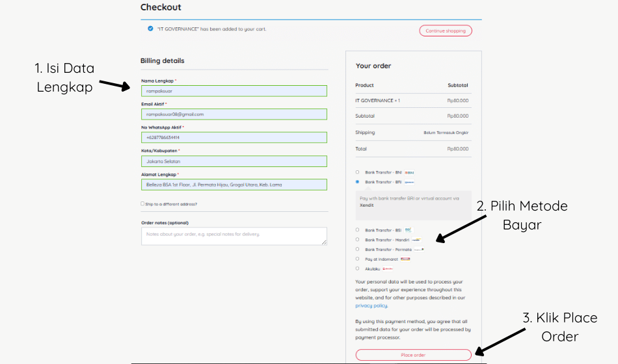Click into the Order notes textarea
Viewport: 618px width, 364px height.
coord(234,237)
